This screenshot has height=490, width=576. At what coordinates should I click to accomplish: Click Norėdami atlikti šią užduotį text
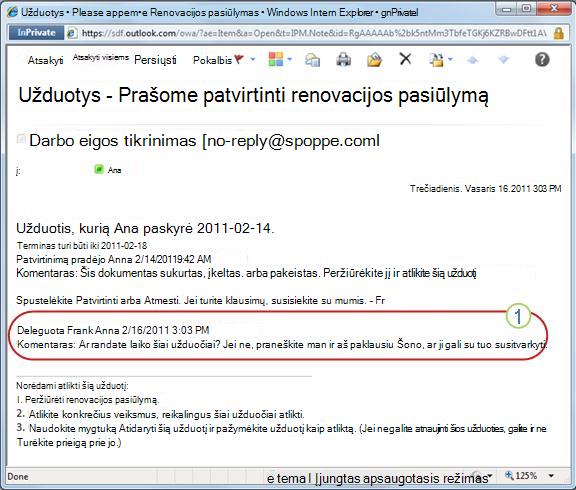click(72, 386)
